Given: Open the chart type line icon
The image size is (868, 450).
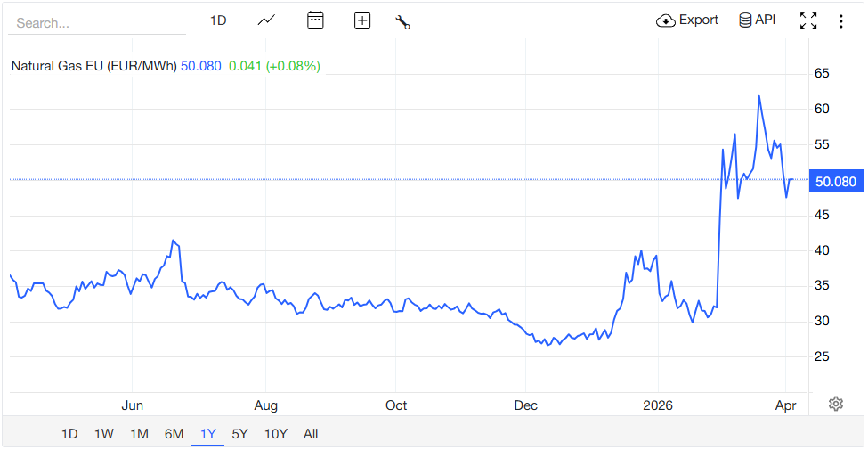Looking at the screenshot, I should (266, 20).
